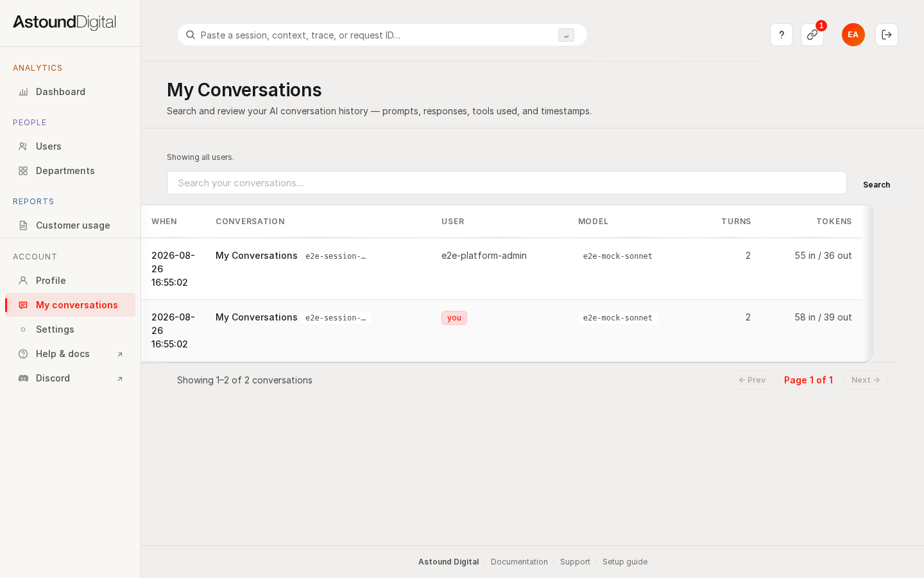Click the Search button
The height and width of the screenshot is (578, 924).
(x=877, y=185)
